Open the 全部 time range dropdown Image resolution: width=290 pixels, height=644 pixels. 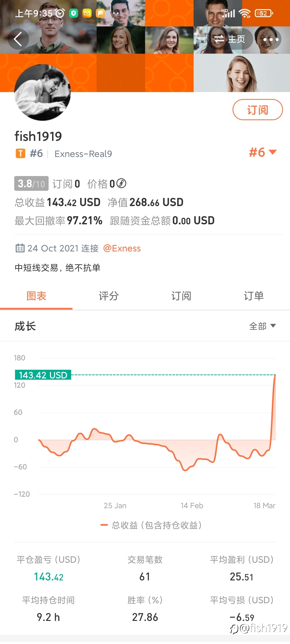(262, 326)
